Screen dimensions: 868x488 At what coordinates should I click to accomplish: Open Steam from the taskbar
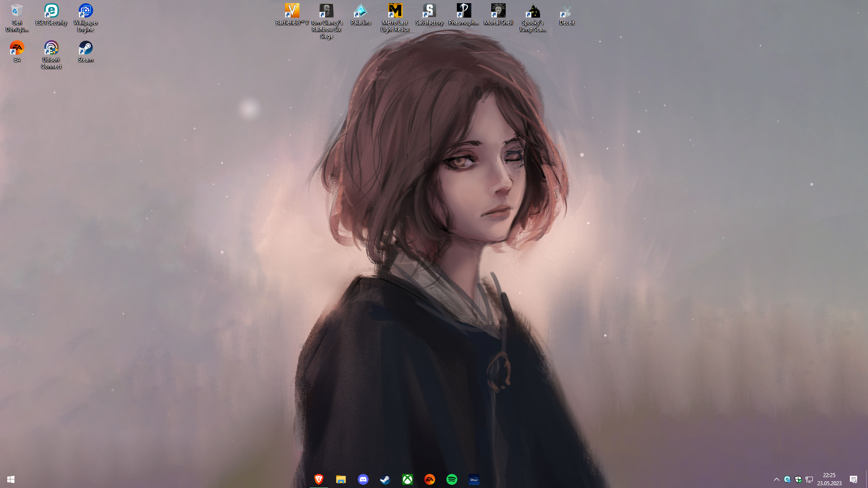click(385, 479)
